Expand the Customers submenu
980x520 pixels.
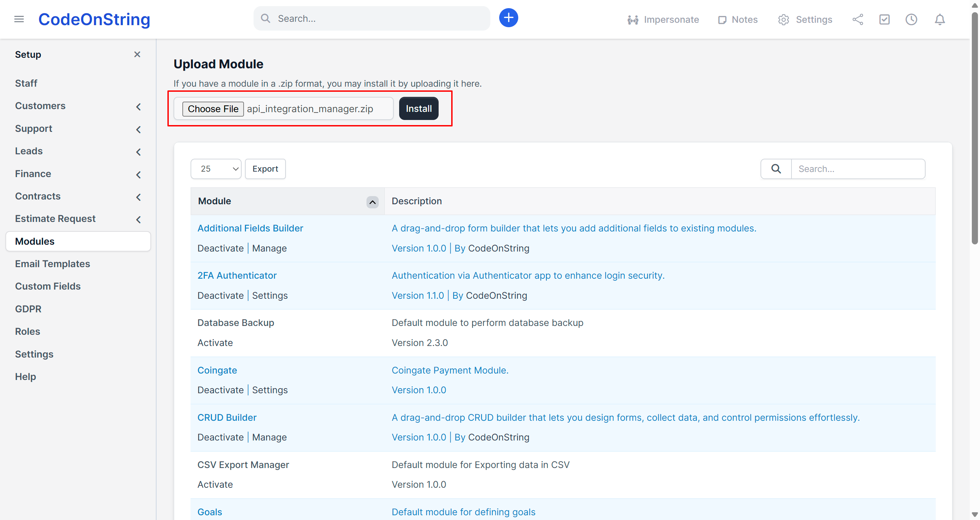click(x=138, y=107)
